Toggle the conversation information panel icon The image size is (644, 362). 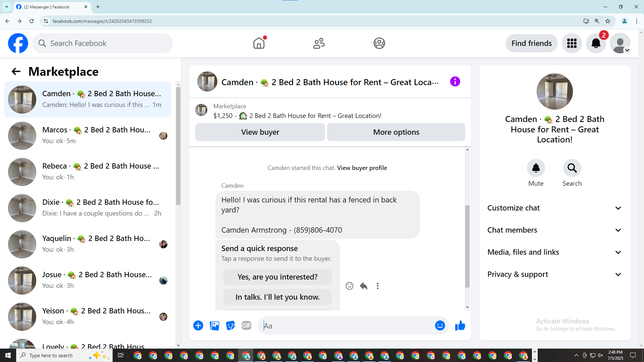pos(455,81)
